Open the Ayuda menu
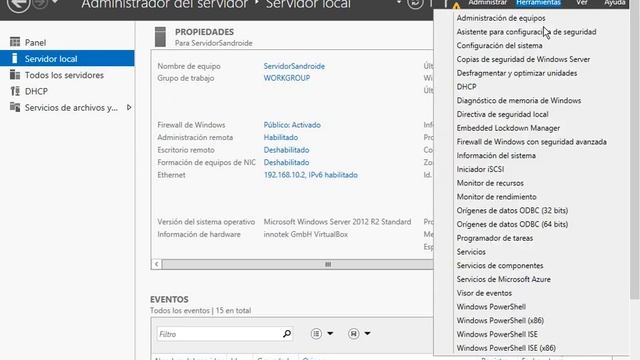Screen dimensions: 640x360 point(615,3)
